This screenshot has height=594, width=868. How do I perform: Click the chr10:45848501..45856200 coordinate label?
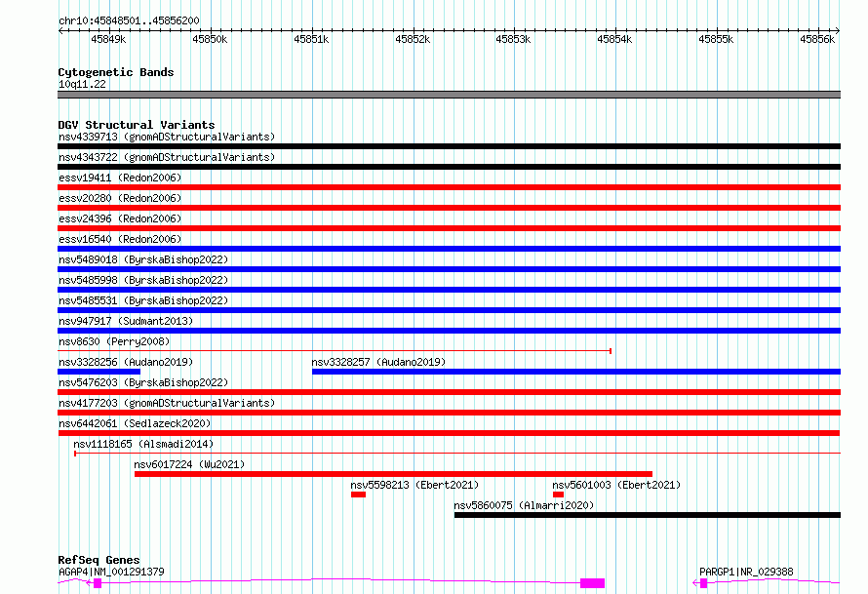129,20
